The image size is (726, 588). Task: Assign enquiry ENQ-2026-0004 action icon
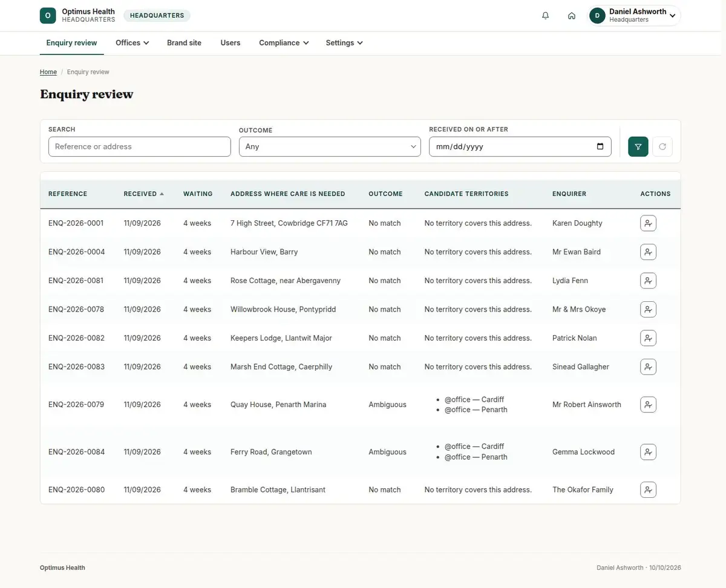coord(648,252)
